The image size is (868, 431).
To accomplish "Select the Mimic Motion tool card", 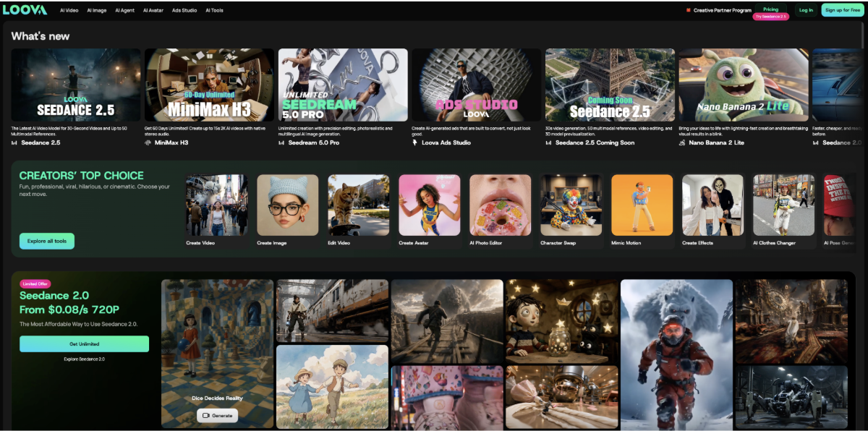I will click(642, 210).
